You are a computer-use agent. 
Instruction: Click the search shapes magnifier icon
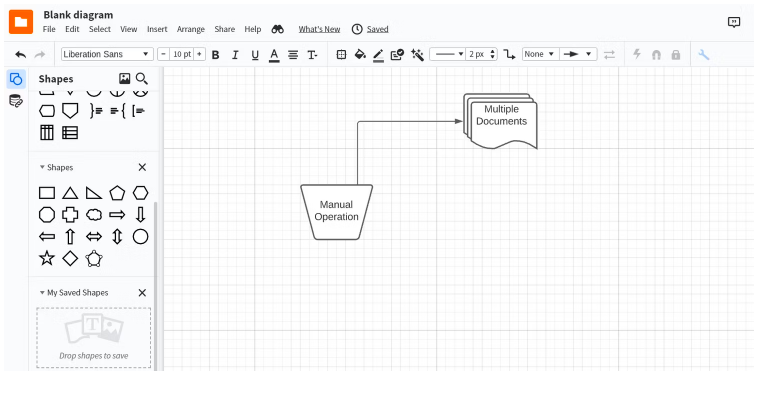[142, 78]
